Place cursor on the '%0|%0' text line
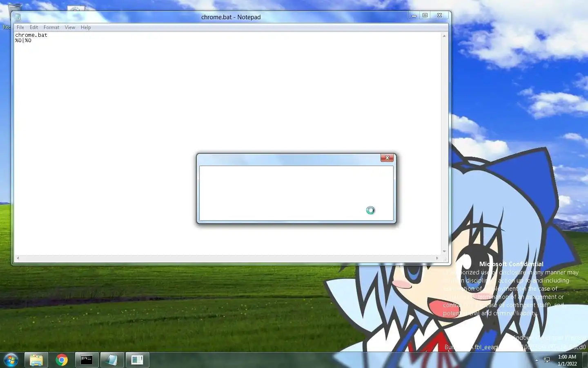588x368 pixels. tap(23, 40)
